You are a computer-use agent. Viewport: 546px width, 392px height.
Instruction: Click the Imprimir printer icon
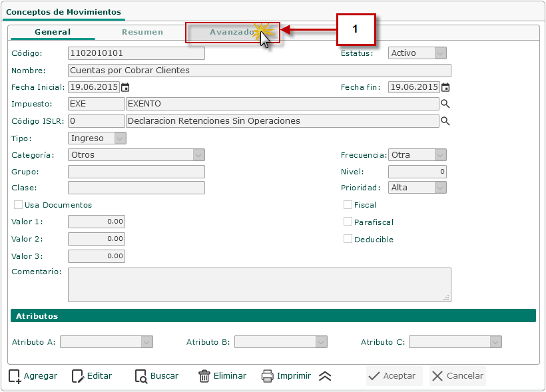click(x=268, y=376)
